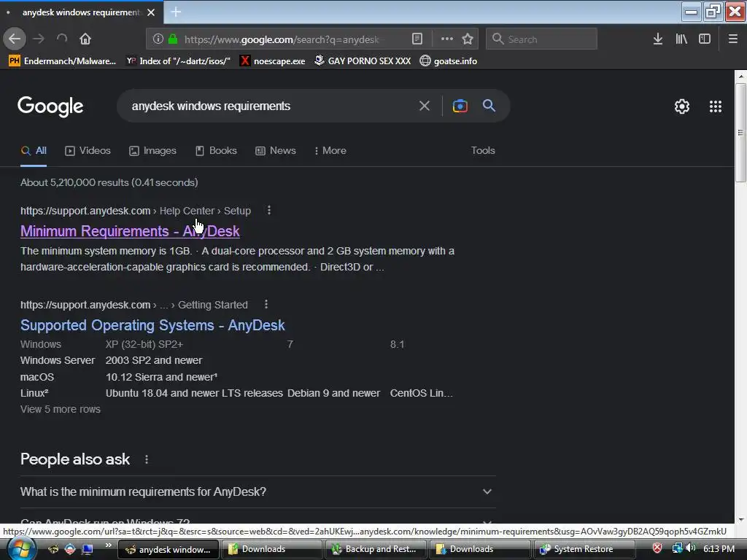The image size is (747, 560).
Task: Open the network tray icon
Action: tap(677, 548)
